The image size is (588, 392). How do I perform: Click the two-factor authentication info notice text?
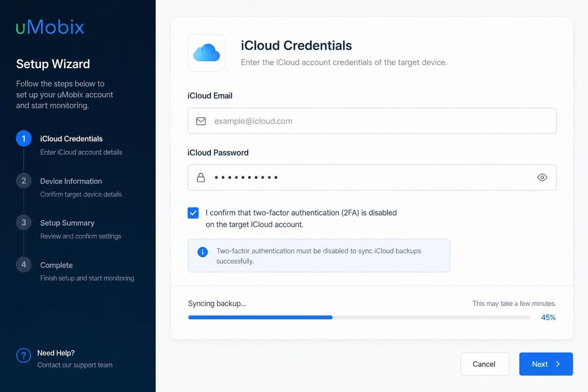pyautogui.click(x=319, y=256)
